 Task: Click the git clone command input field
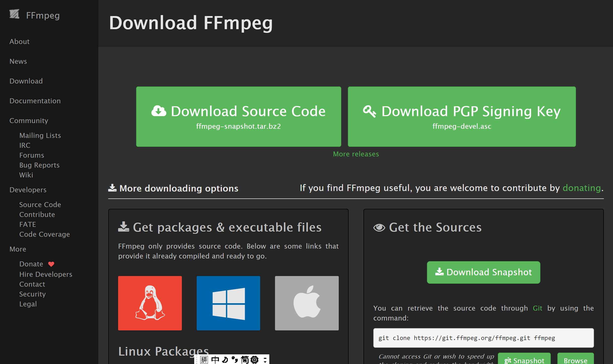coord(483,338)
